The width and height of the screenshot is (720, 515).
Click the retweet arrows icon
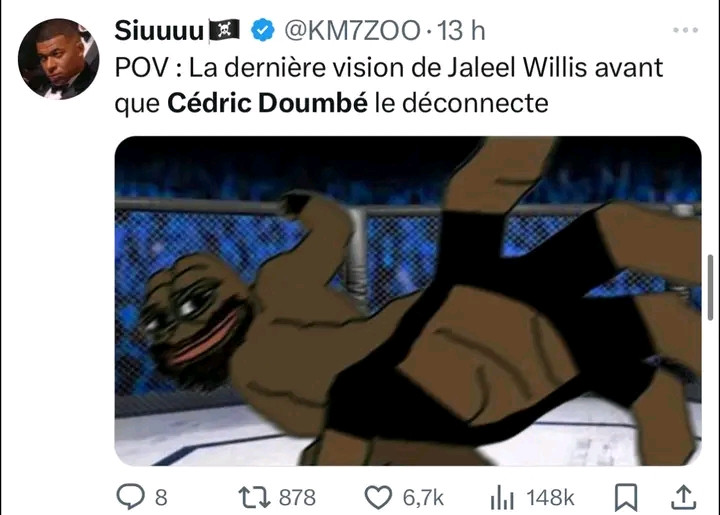254,498
